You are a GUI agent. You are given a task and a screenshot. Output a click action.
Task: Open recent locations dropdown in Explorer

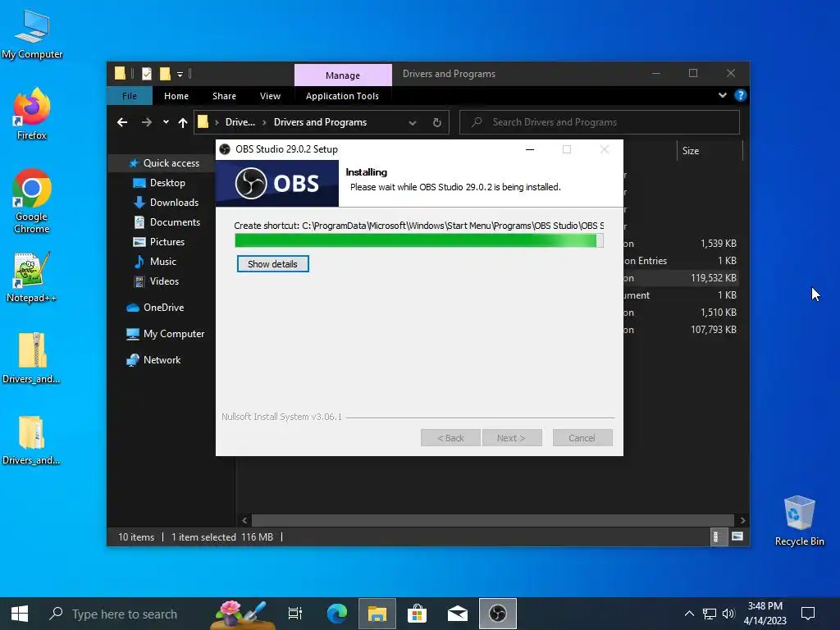(166, 122)
